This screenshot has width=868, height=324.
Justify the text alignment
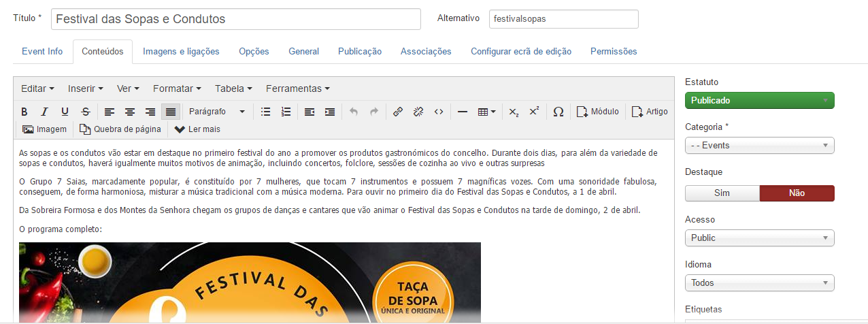point(171,112)
